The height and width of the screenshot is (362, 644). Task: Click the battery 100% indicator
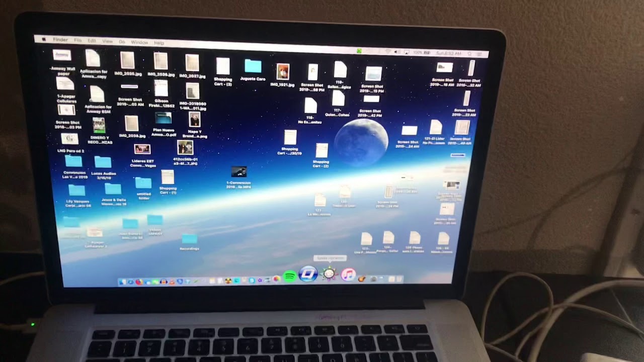click(421, 52)
